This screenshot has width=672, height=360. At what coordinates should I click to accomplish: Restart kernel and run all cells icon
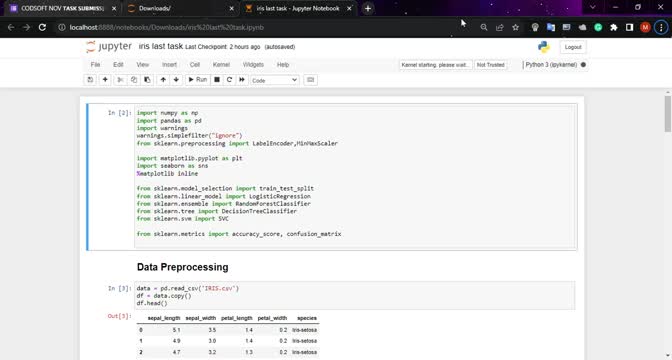pos(242,80)
